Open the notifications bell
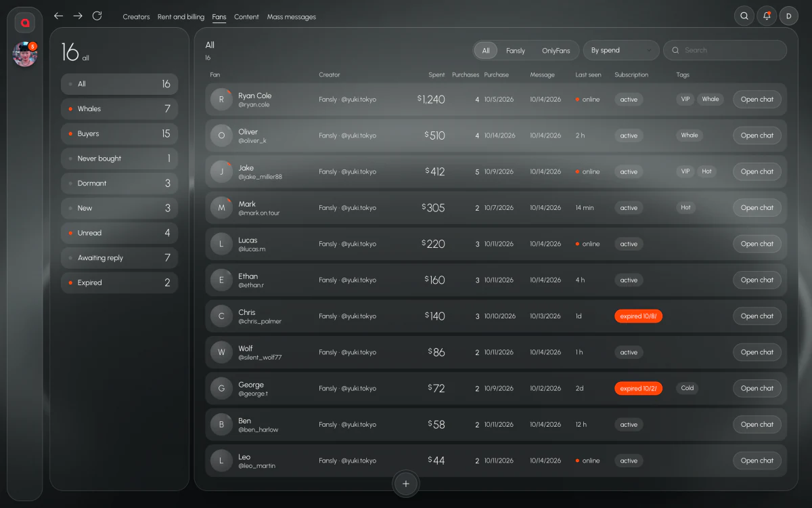 pos(767,16)
